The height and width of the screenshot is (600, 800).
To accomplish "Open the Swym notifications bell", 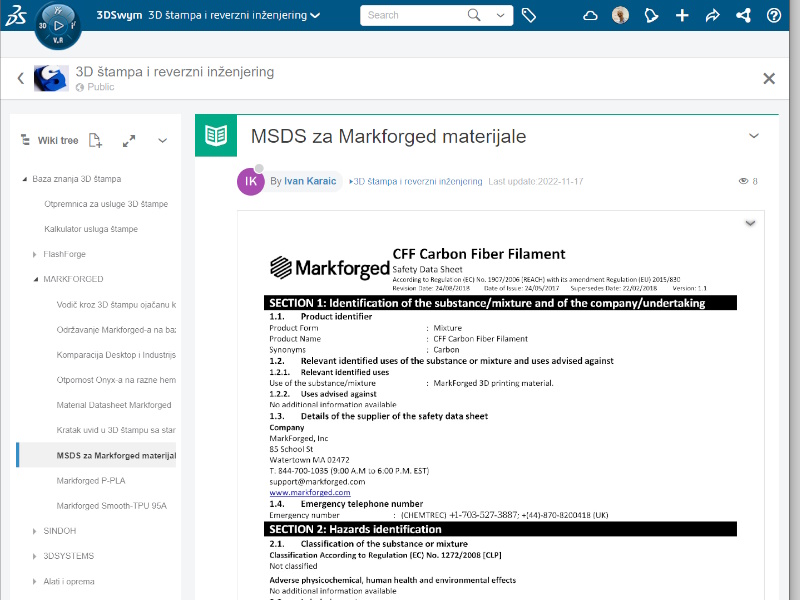I will [651, 15].
